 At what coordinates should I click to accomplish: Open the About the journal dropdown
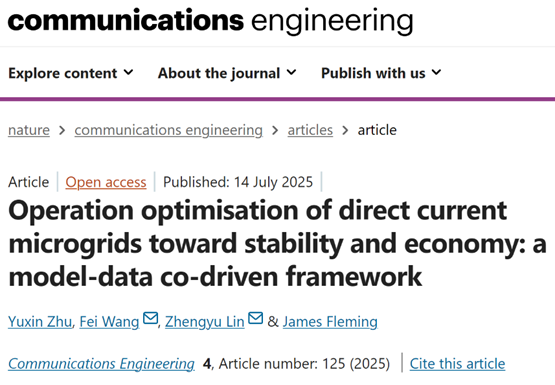point(227,73)
